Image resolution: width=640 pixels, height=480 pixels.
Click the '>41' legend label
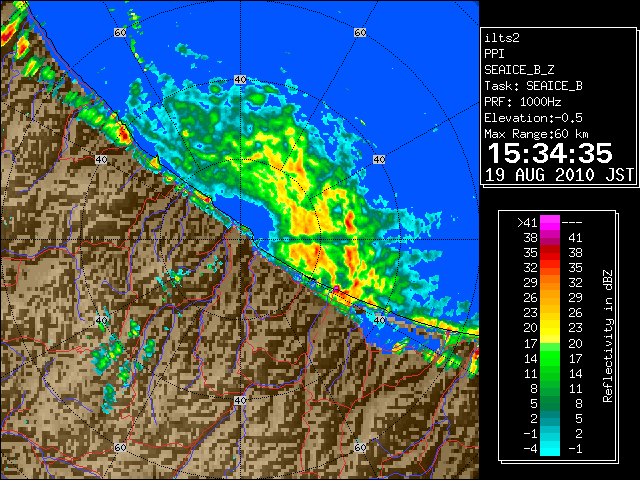[x=527, y=223]
